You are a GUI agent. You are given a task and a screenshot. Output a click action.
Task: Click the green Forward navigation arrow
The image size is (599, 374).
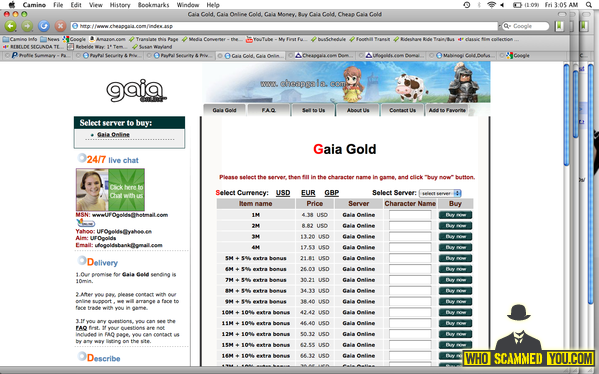click(x=27, y=26)
